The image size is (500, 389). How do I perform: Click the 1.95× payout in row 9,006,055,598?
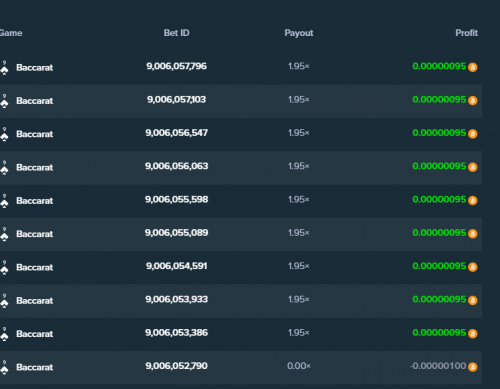(x=299, y=200)
